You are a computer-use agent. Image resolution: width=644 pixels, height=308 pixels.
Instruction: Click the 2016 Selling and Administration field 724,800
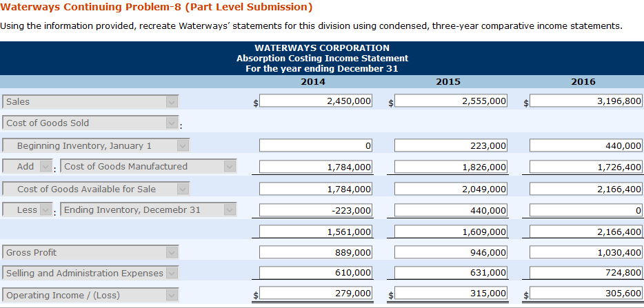pyautogui.click(x=585, y=273)
